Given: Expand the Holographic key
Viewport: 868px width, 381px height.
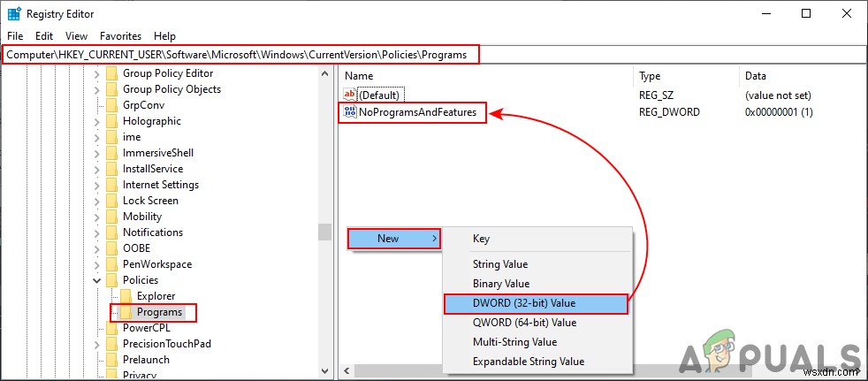Looking at the screenshot, I should (97, 121).
